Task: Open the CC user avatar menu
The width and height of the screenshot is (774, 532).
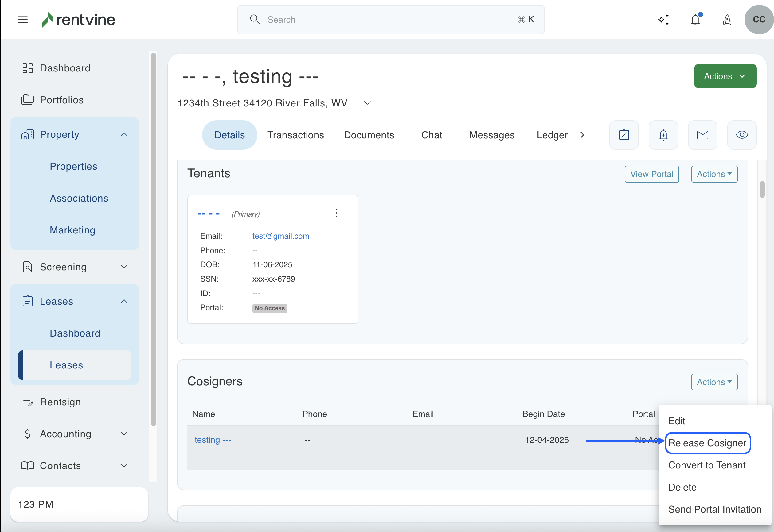Action: pos(759,20)
